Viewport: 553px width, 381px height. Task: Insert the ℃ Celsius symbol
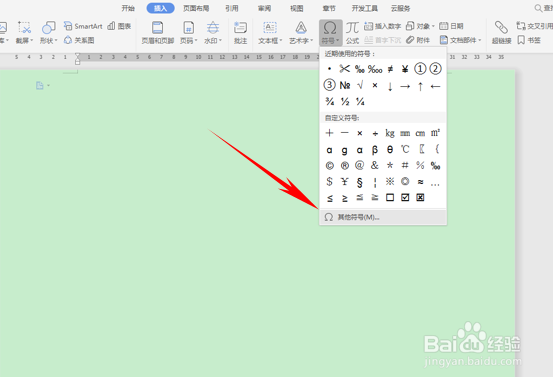click(x=405, y=150)
